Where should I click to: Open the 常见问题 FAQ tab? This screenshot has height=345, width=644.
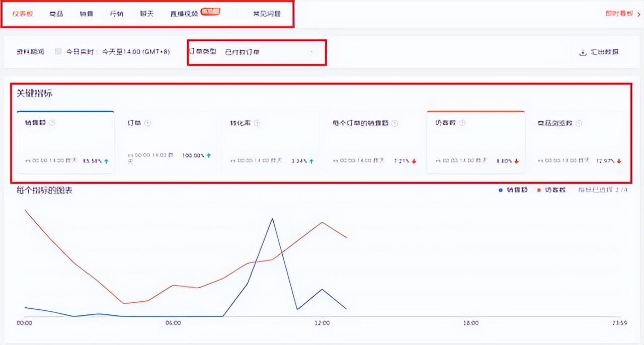pyautogui.click(x=267, y=14)
